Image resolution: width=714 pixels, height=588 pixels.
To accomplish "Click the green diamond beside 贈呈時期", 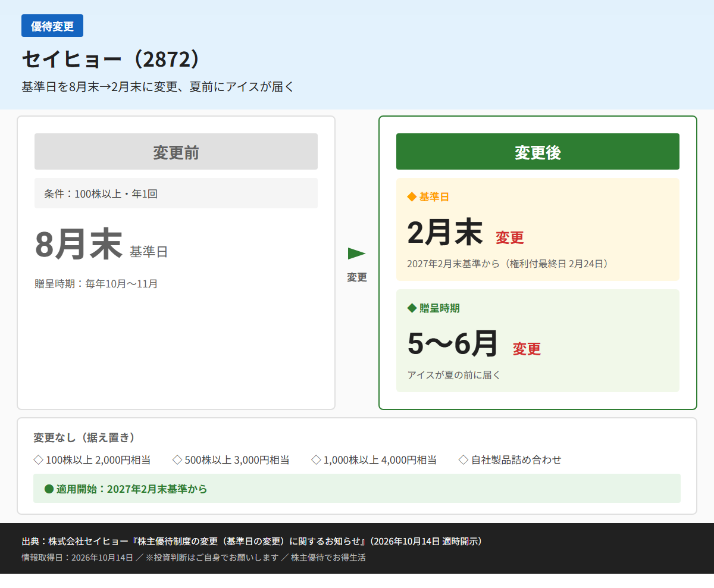I will point(412,308).
